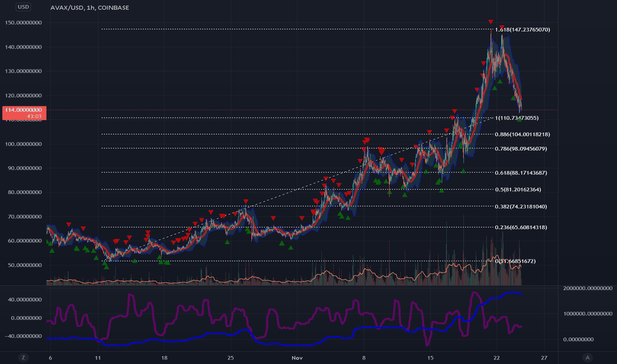The width and height of the screenshot is (617, 364).
Task: Click the 80.00000000 price axis label
Action: tap(24, 193)
